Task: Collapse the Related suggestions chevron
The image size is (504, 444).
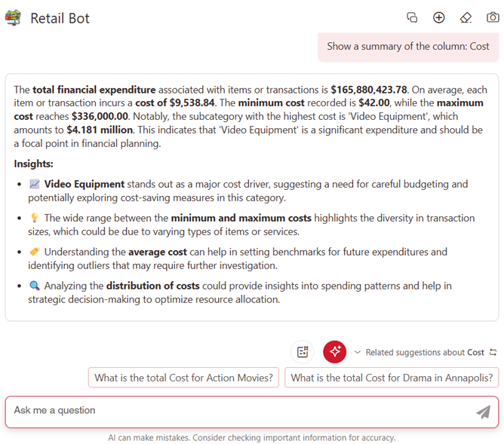Action: point(358,352)
